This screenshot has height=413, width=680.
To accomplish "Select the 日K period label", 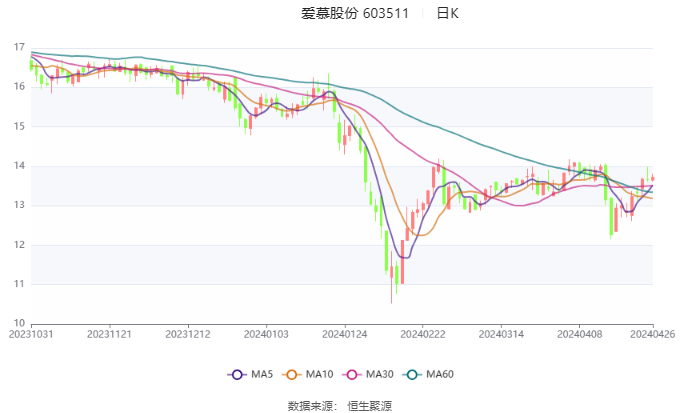I will (x=447, y=14).
